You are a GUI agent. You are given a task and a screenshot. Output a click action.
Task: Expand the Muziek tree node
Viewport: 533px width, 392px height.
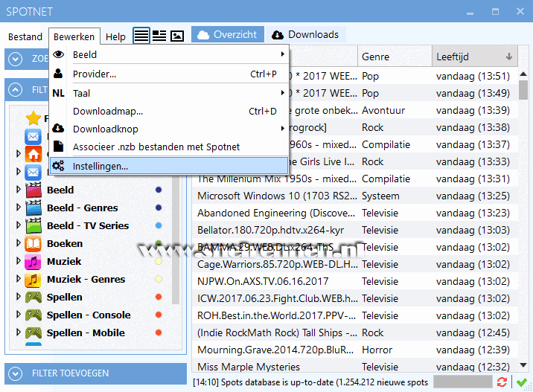pos(19,261)
